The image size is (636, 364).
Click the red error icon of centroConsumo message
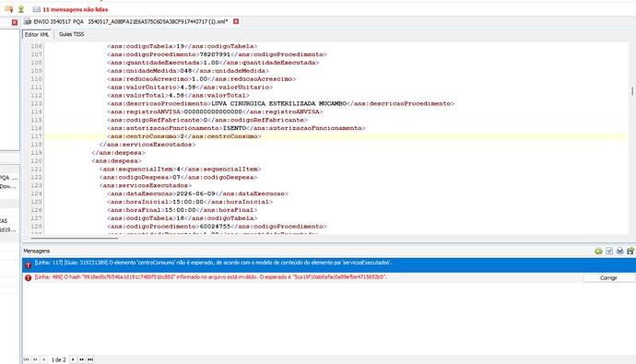[28, 265]
